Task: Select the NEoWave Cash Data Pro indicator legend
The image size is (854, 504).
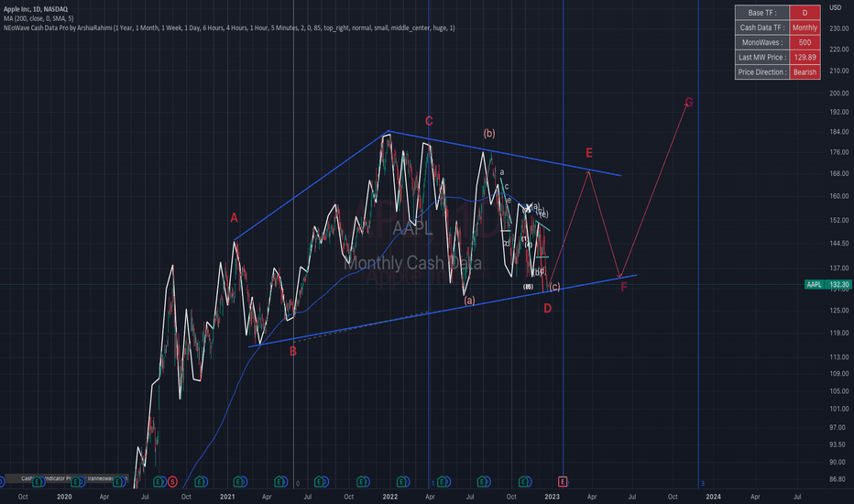Action: tap(229, 27)
